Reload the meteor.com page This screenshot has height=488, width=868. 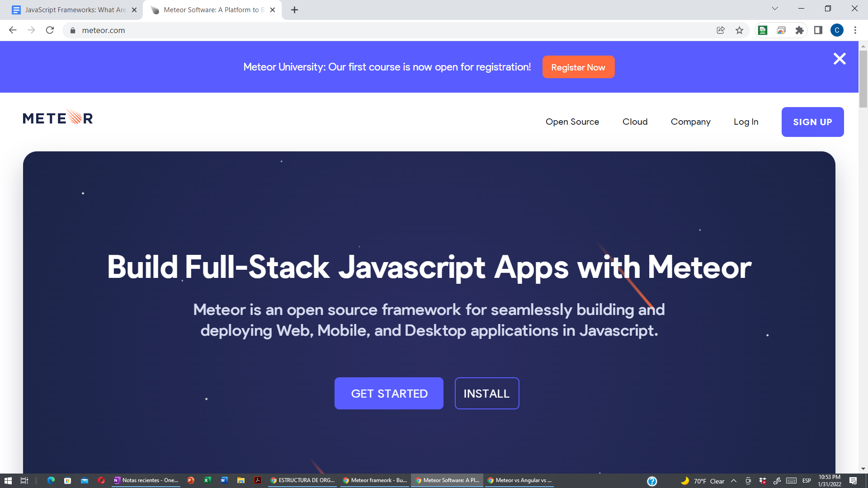50,30
